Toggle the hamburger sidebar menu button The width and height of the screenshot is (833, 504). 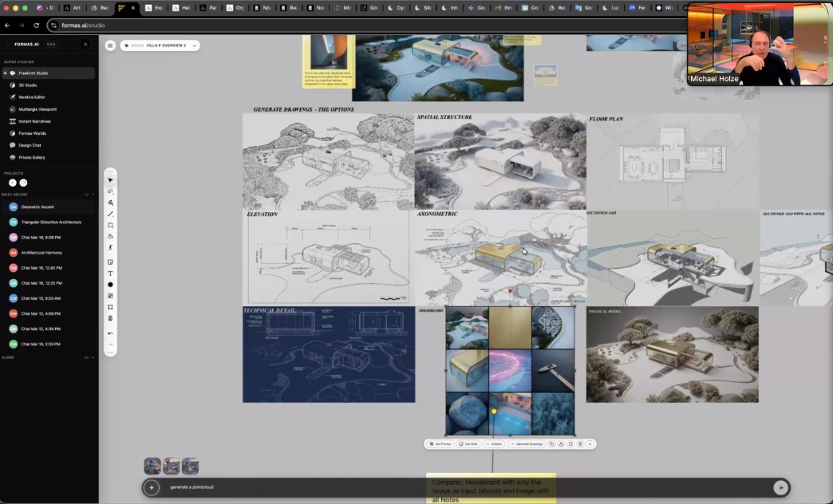pos(110,45)
